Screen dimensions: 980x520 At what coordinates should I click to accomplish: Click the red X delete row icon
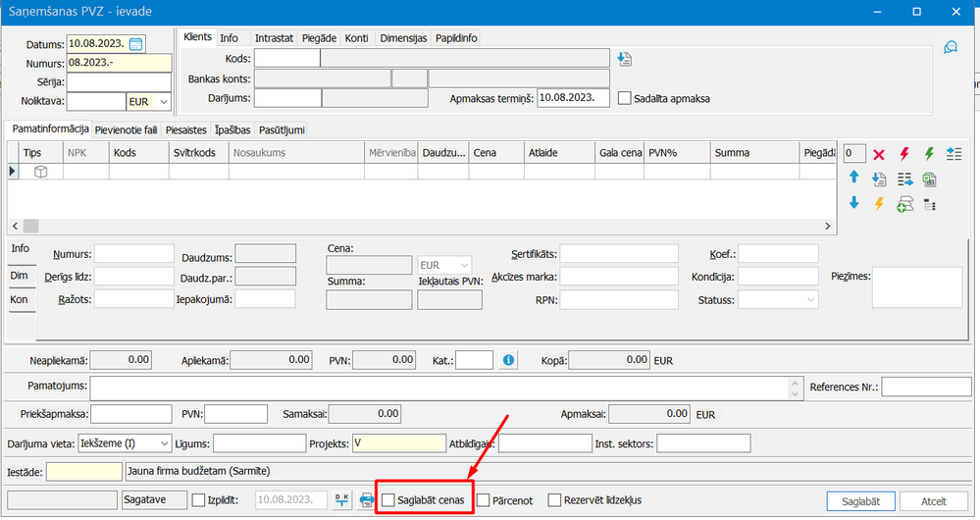879,154
